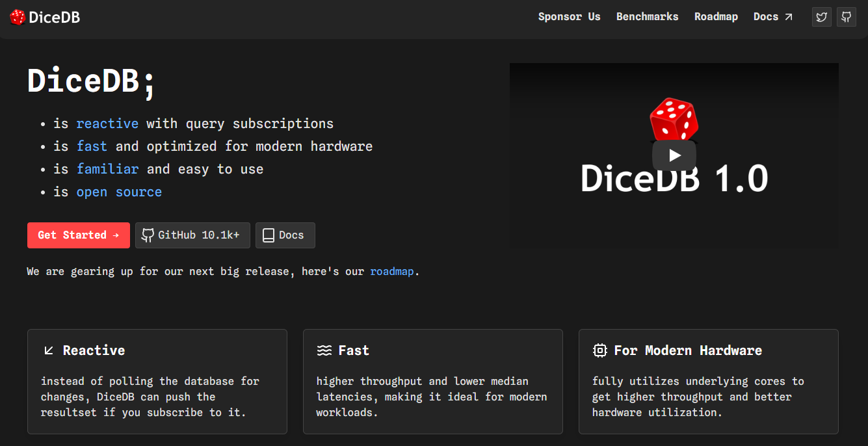Screen dimensions: 868x446
Task: Click the For Modern Hardware chip icon
Action: (599, 350)
